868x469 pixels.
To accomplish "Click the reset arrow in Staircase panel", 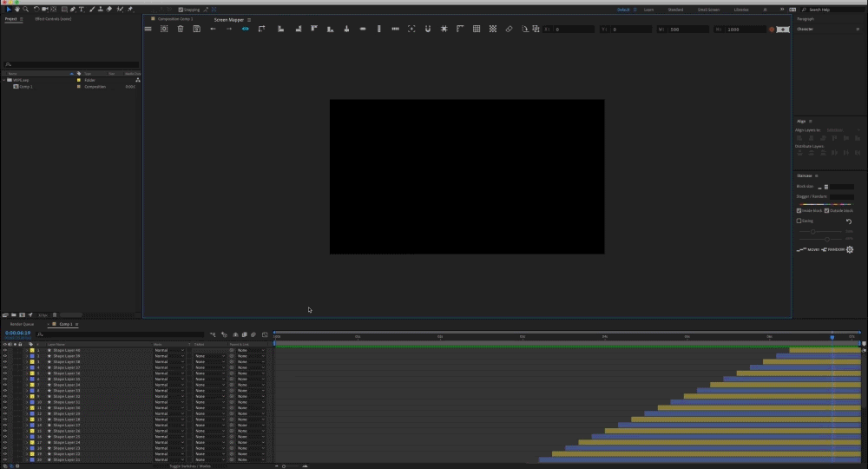I will pos(849,221).
